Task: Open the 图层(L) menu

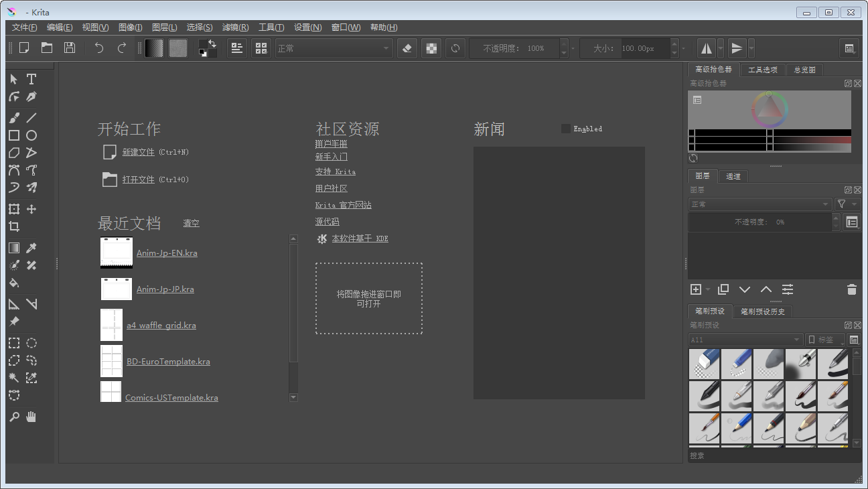Action: click(165, 27)
